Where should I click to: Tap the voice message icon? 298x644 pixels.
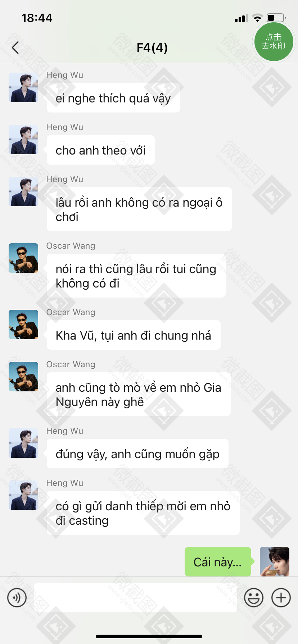[17, 598]
